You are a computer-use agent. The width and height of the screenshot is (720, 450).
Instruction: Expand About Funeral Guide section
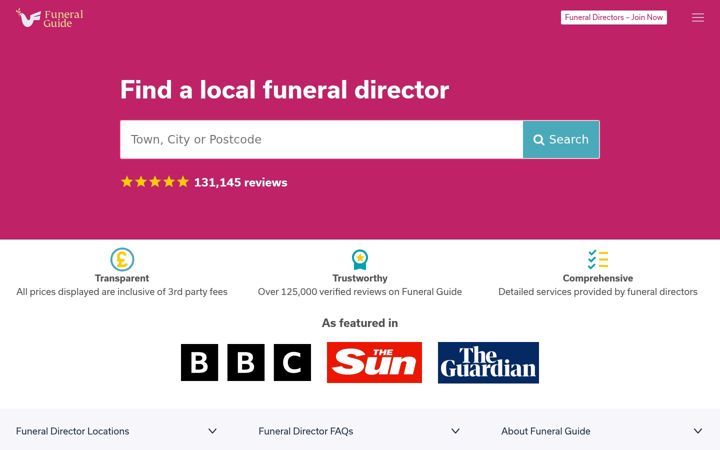(602, 431)
